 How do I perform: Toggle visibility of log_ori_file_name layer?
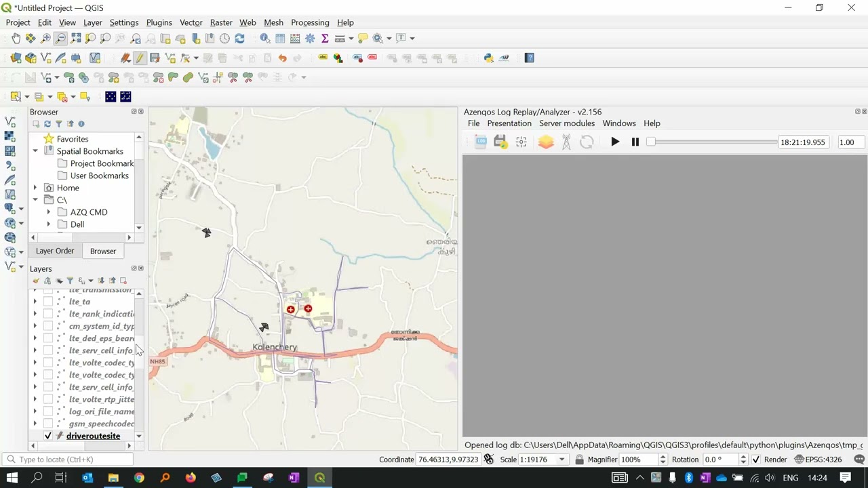pos(48,411)
